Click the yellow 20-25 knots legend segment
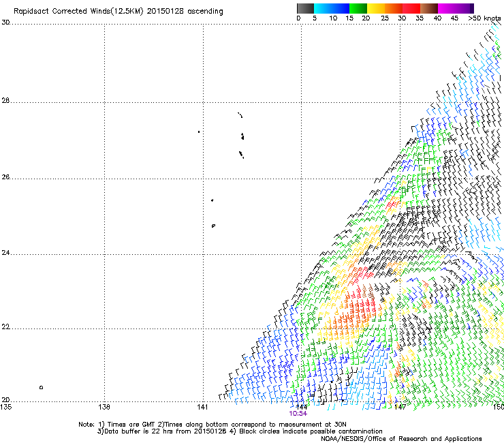 click(x=376, y=8)
